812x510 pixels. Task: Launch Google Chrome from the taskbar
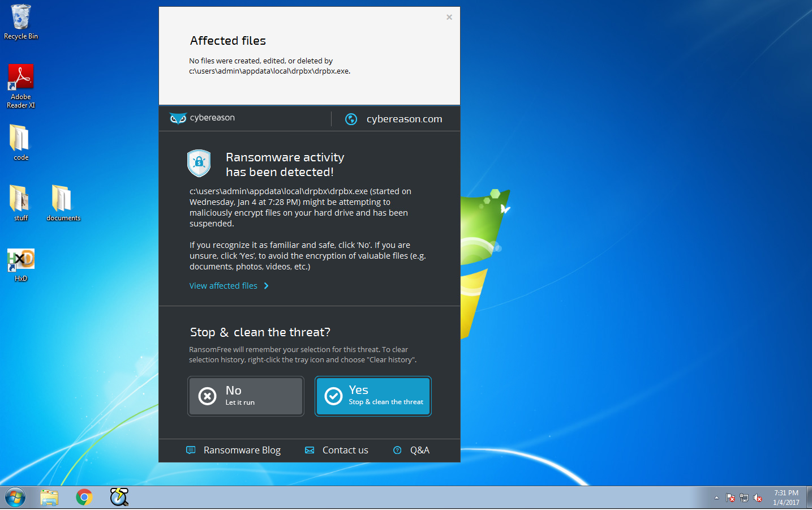(84, 498)
